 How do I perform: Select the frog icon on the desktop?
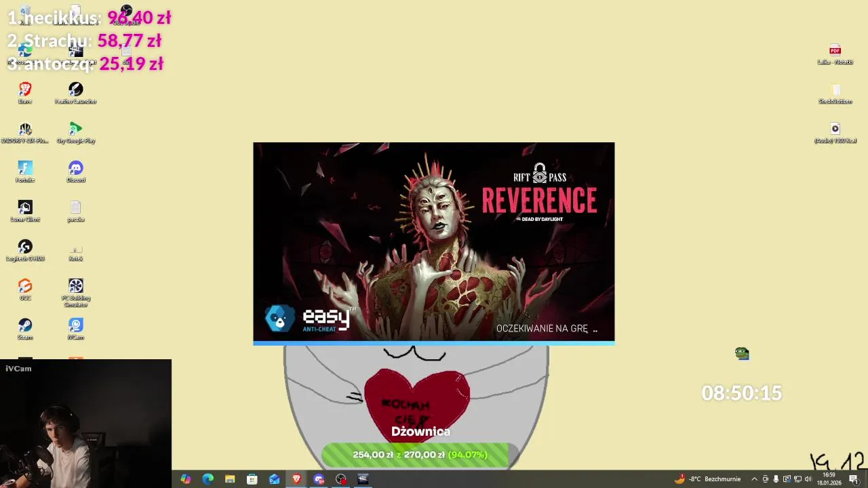click(742, 353)
